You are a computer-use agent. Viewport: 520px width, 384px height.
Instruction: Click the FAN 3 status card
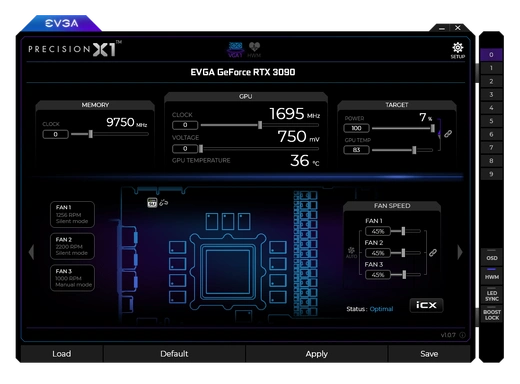click(72, 278)
